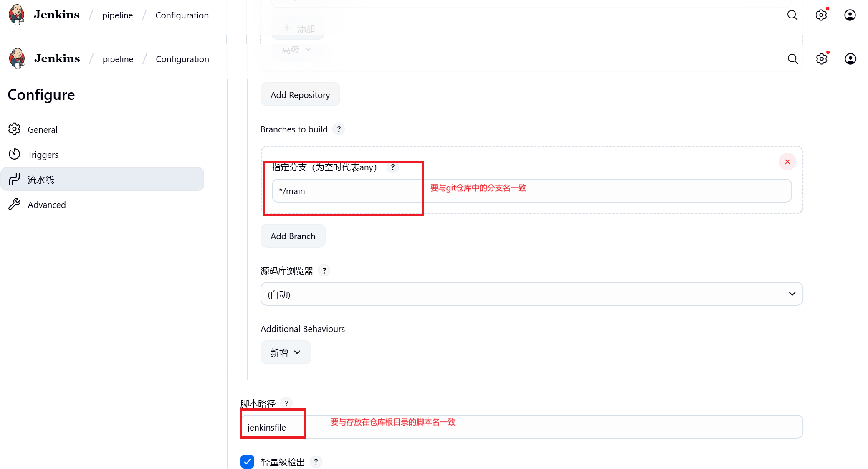Go to General section in sidebar

[42, 130]
